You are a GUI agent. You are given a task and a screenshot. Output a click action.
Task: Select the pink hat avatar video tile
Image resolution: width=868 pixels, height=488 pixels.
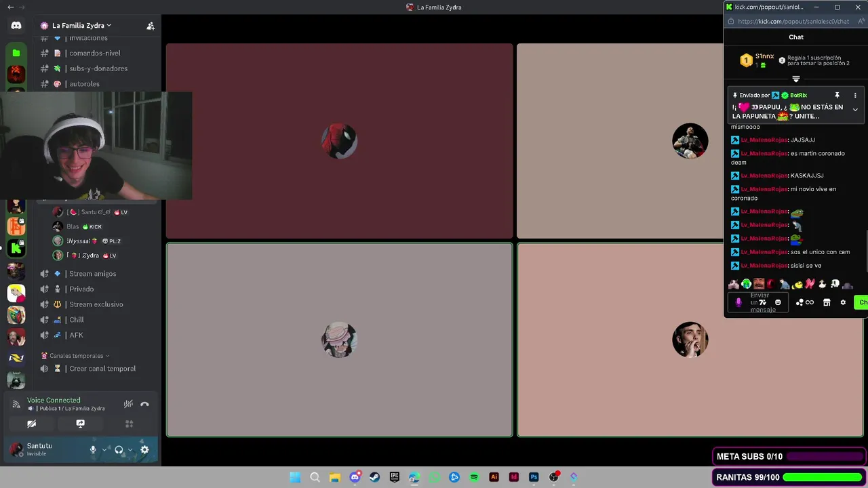click(339, 340)
